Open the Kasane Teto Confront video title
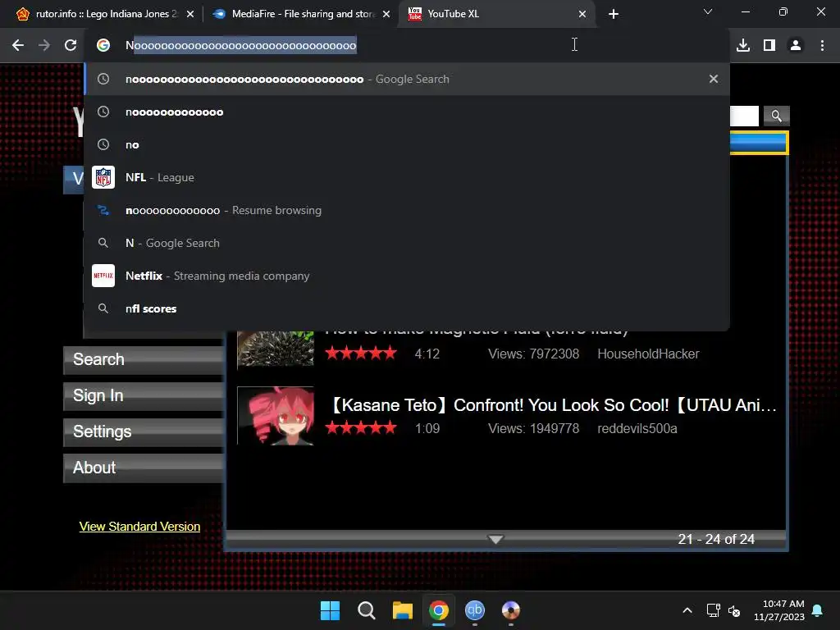The height and width of the screenshot is (630, 840). [x=552, y=405]
